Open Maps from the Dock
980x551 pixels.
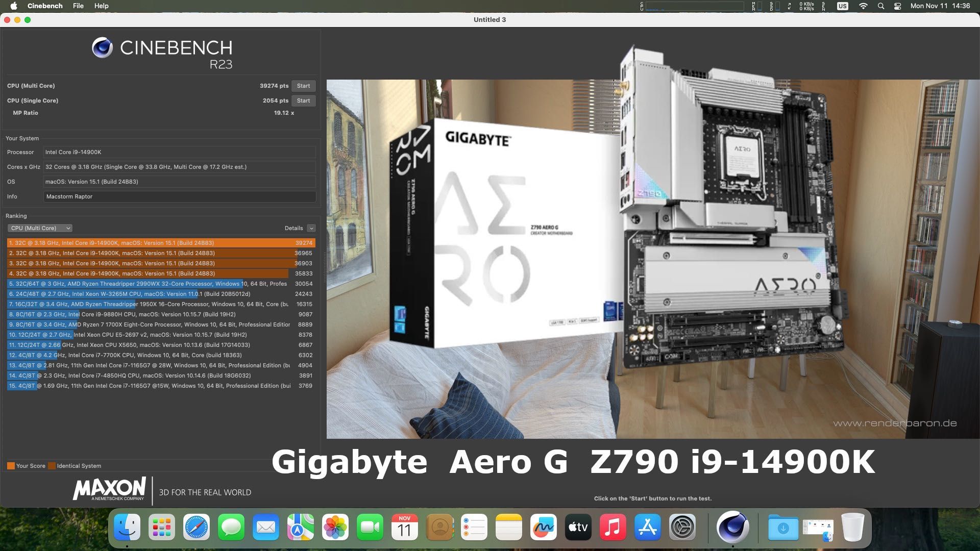point(301,527)
